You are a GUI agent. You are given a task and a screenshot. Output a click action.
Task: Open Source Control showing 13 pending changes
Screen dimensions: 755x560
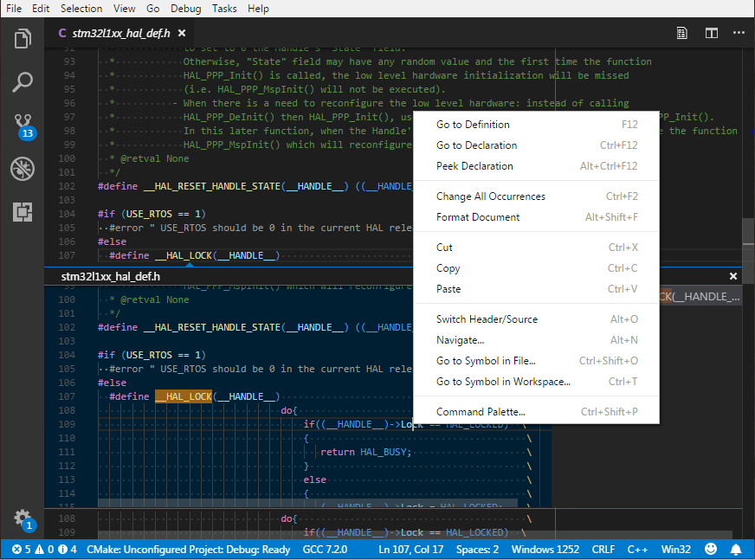23,124
